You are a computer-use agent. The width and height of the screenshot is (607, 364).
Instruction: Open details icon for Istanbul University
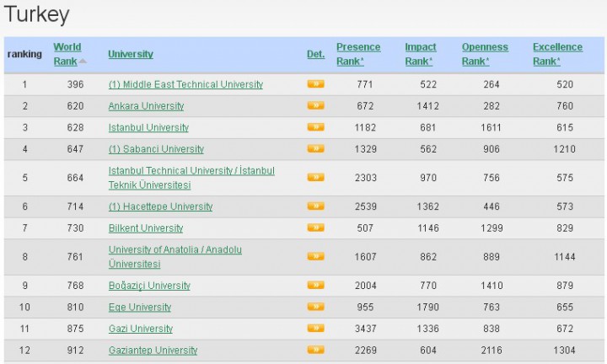coord(315,128)
